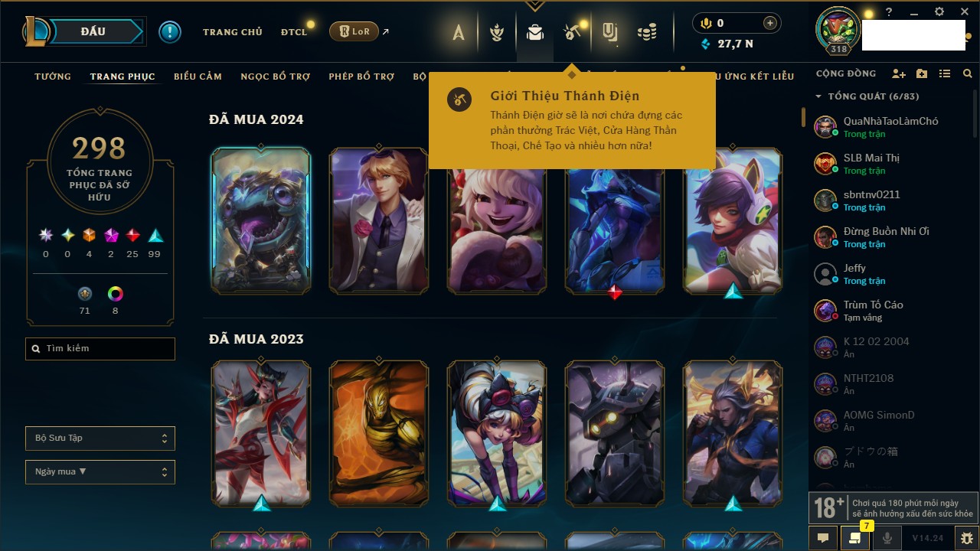980x551 pixels.
Task: Open the Store coins icon
Action: tap(648, 32)
